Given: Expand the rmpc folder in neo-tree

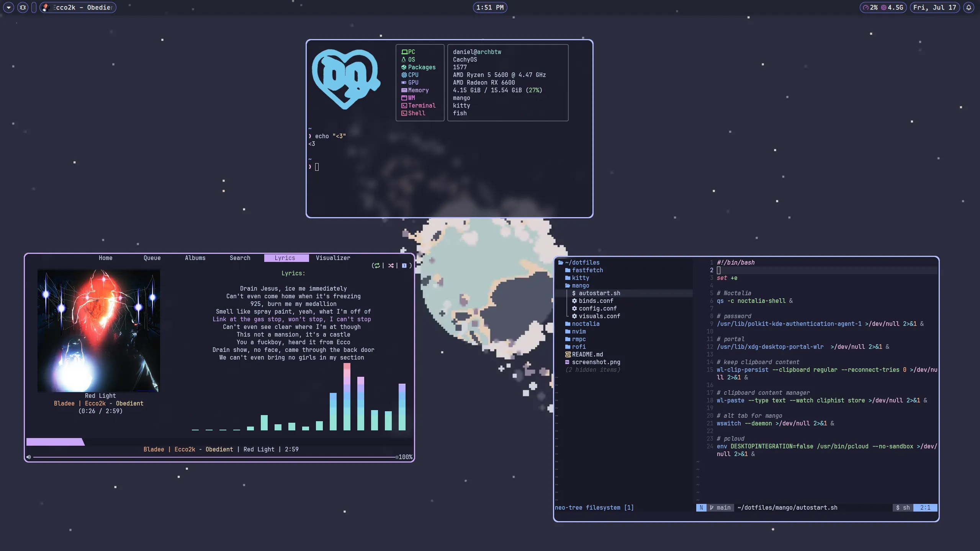Looking at the screenshot, I should point(575,339).
